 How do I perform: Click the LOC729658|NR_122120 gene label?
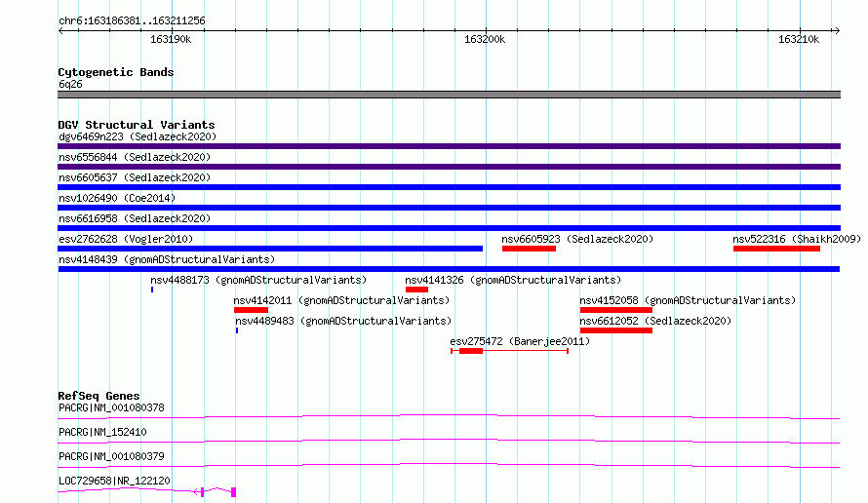pos(114,481)
